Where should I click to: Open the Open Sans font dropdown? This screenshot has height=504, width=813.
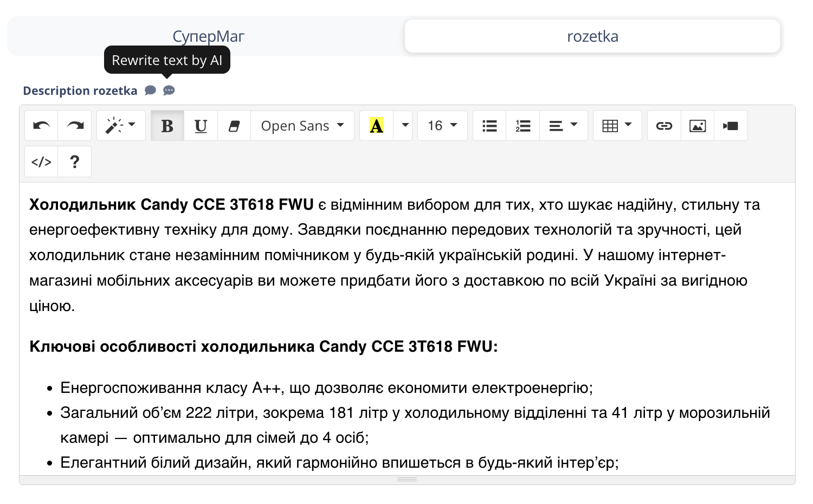(x=302, y=125)
